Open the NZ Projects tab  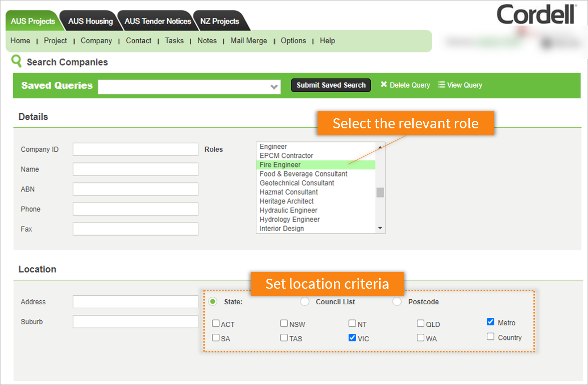tap(220, 21)
